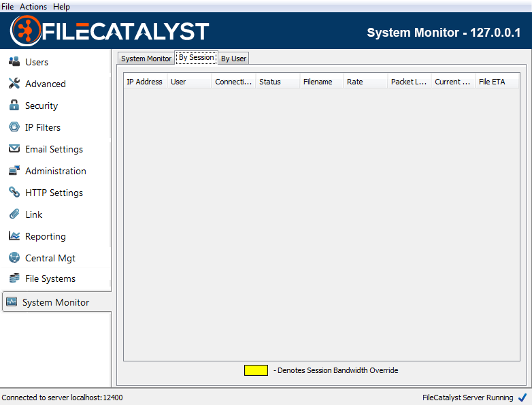Click the HTTP Settings chain icon
Viewport: 532px width, 405px height.
coord(14,192)
